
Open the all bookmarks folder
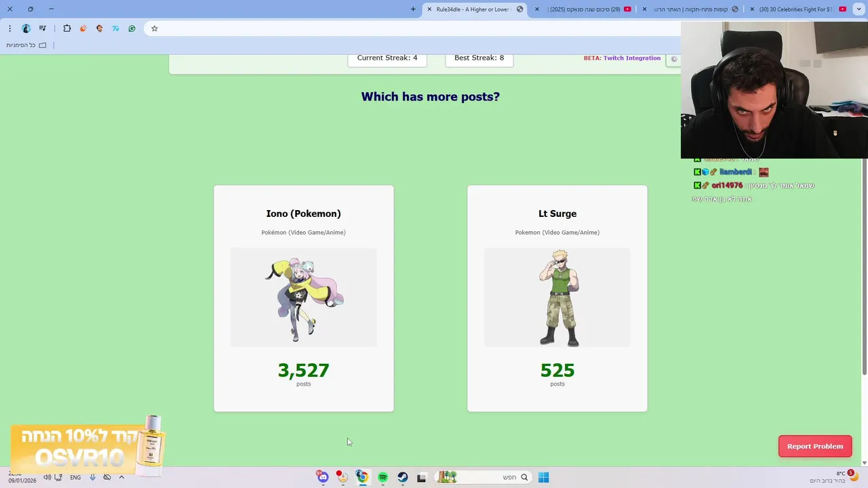pyautogui.click(x=26, y=45)
